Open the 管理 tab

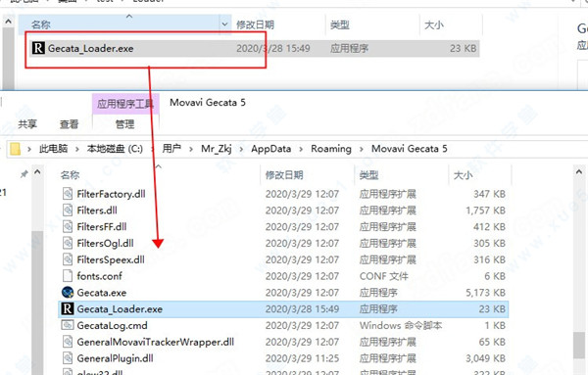coord(124,124)
